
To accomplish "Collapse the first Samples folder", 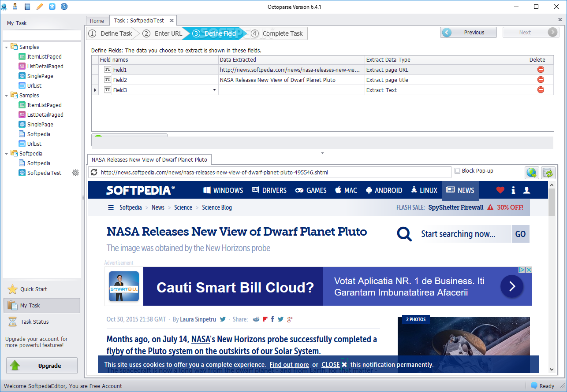I will tap(6, 47).
